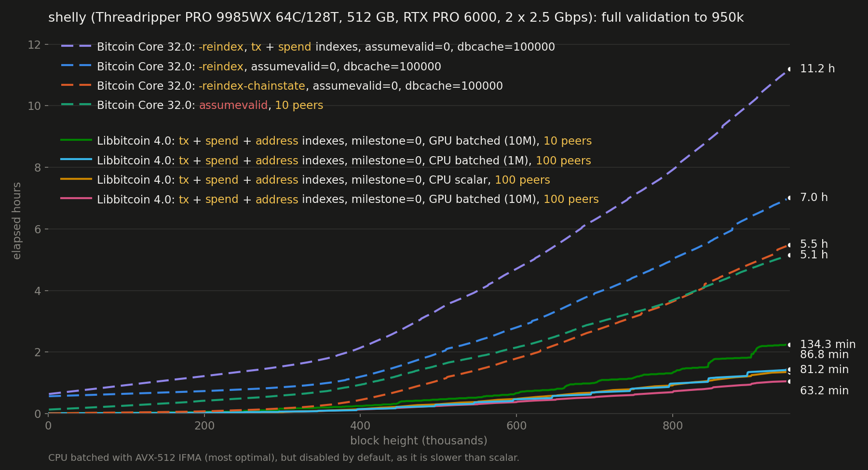The width and height of the screenshot is (868, 470).
Task: Click the y-axis tick label '12'
Action: click(x=34, y=45)
